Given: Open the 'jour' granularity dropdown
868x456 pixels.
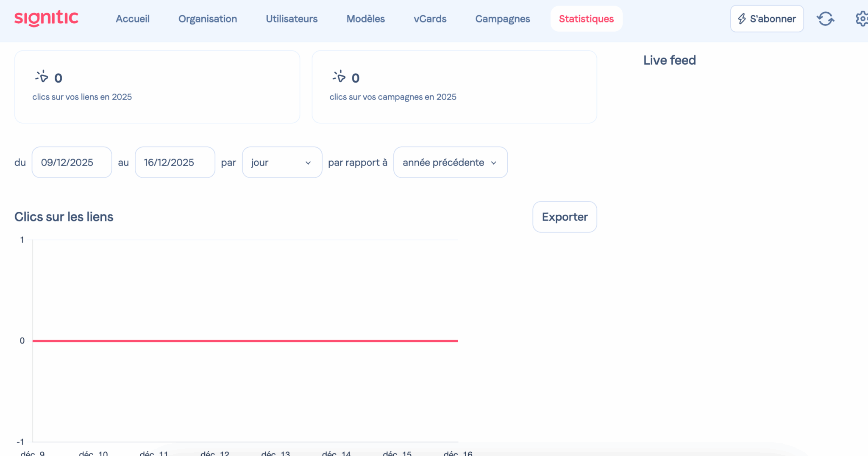Looking at the screenshot, I should 282,162.
